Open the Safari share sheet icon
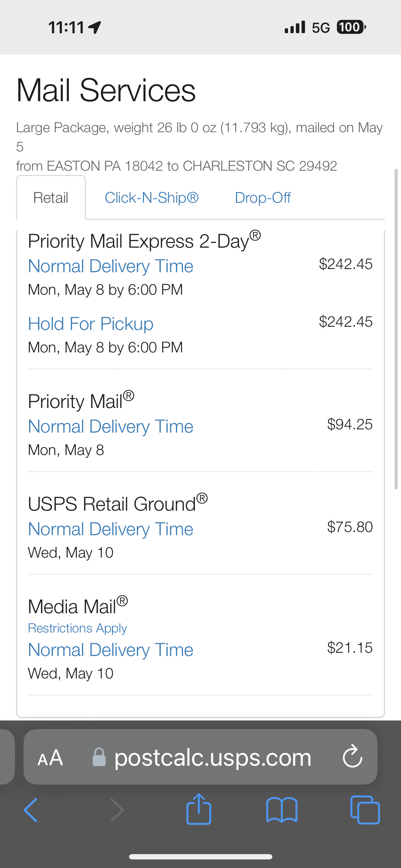401x868 pixels. point(199,809)
